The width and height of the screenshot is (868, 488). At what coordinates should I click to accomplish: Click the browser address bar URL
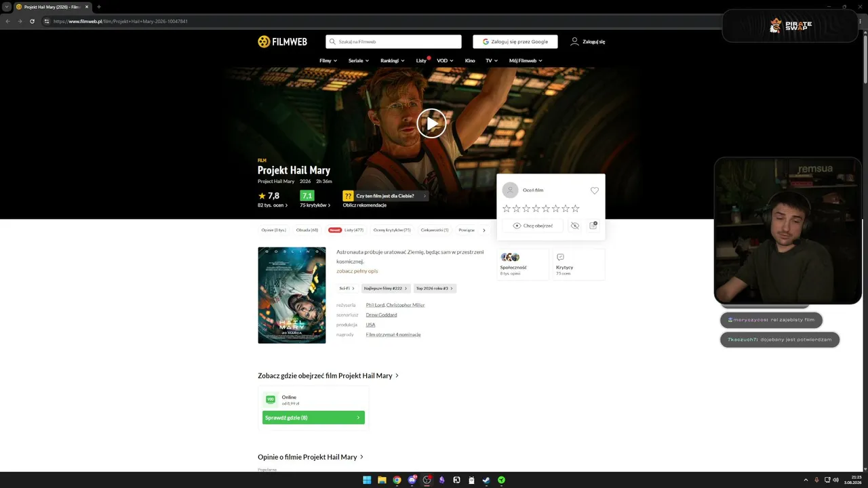pos(121,22)
